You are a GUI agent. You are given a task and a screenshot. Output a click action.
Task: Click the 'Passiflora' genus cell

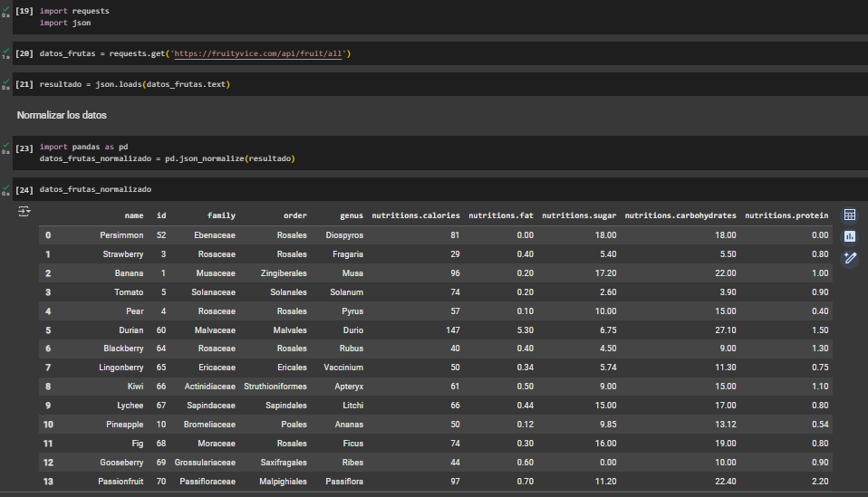(x=344, y=482)
